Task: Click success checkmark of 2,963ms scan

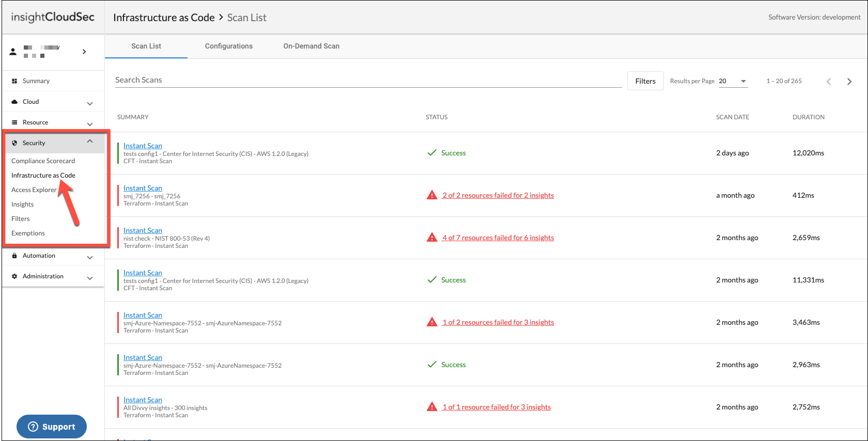Action: [432, 365]
